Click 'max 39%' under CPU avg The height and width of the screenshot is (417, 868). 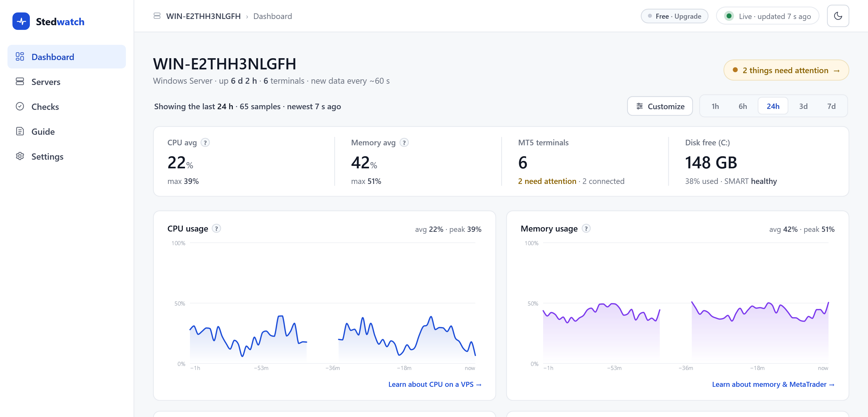183,181
